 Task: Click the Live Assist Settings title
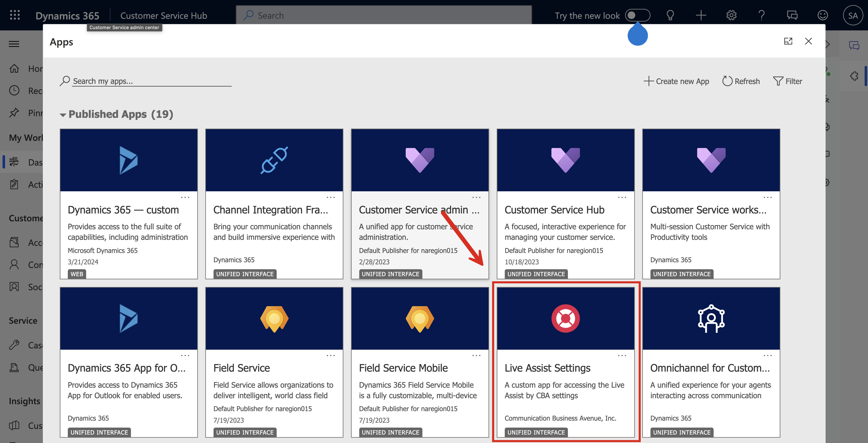click(x=548, y=368)
